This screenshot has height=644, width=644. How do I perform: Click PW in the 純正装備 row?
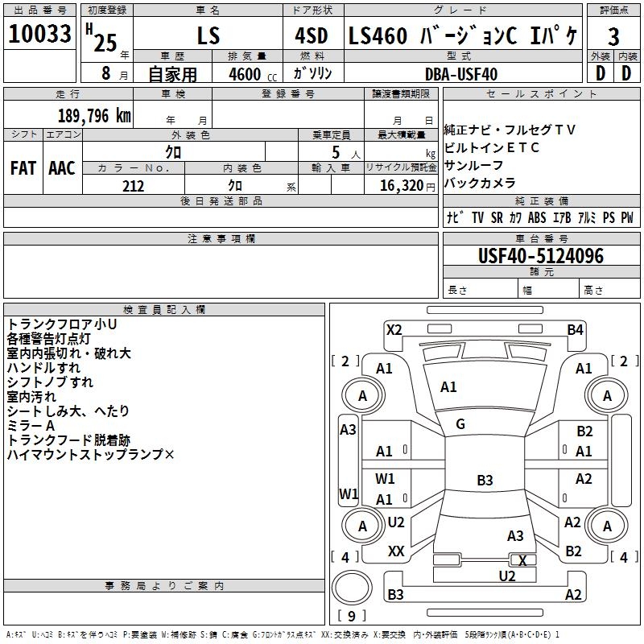point(627,217)
